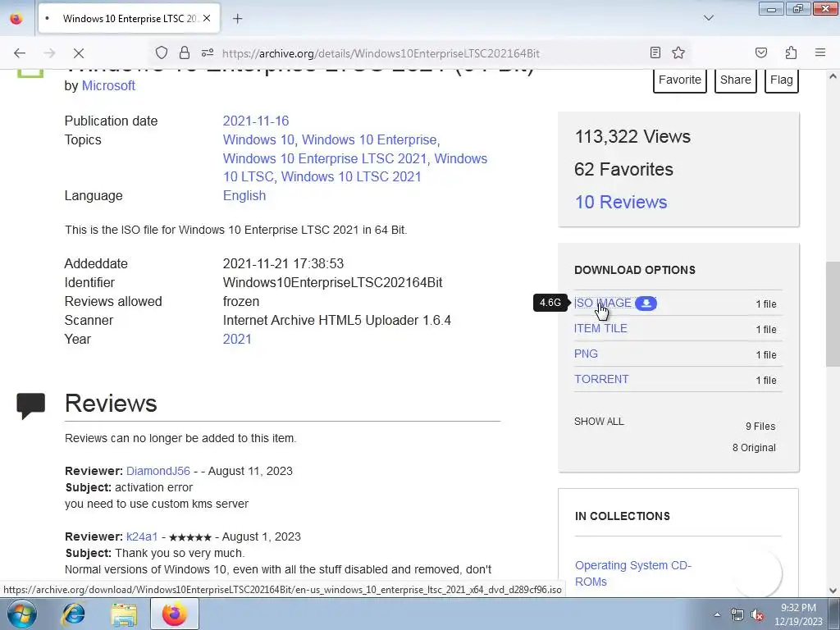Toggle reader view icon
The image size is (840, 630).
[x=655, y=52]
